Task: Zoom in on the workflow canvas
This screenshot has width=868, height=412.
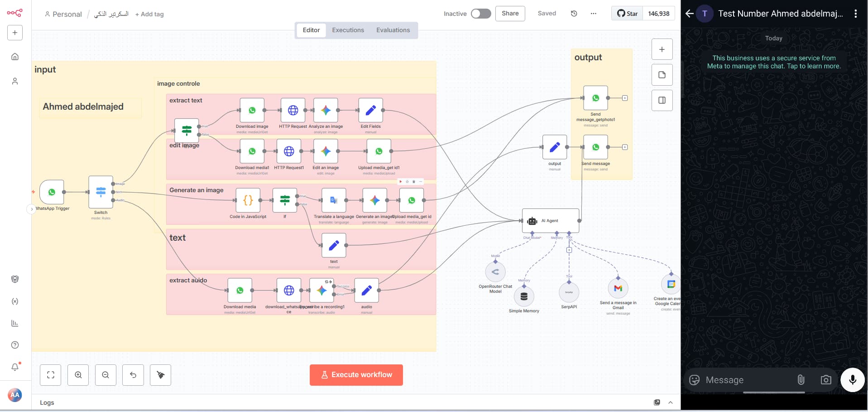Action: click(x=78, y=375)
